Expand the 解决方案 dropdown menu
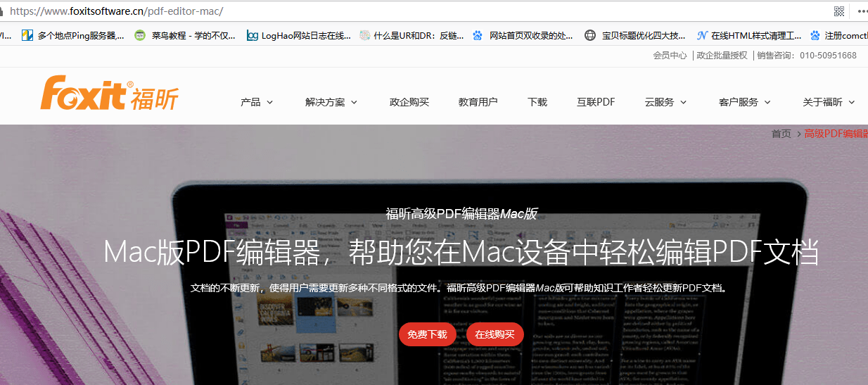This screenshot has height=385, width=868. [331, 102]
